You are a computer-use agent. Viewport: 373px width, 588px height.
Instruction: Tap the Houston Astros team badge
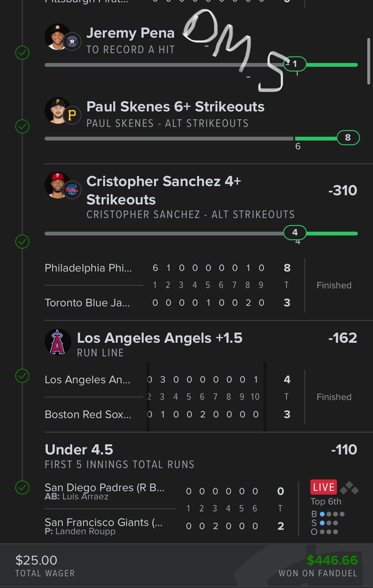click(x=72, y=41)
